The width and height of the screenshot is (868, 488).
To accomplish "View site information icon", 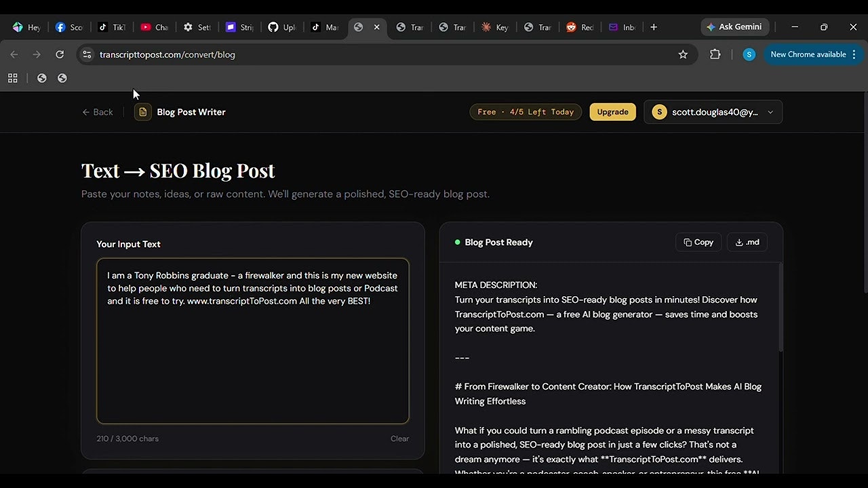I will [x=87, y=54].
